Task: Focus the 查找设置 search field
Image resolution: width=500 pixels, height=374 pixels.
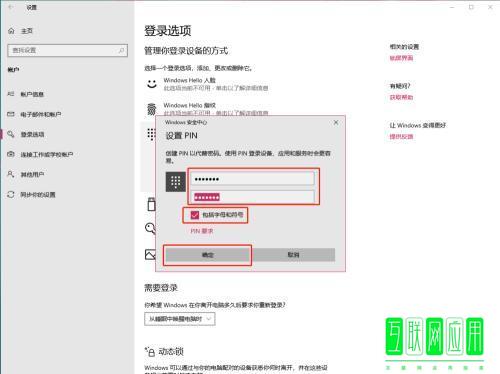Action: 67,50
